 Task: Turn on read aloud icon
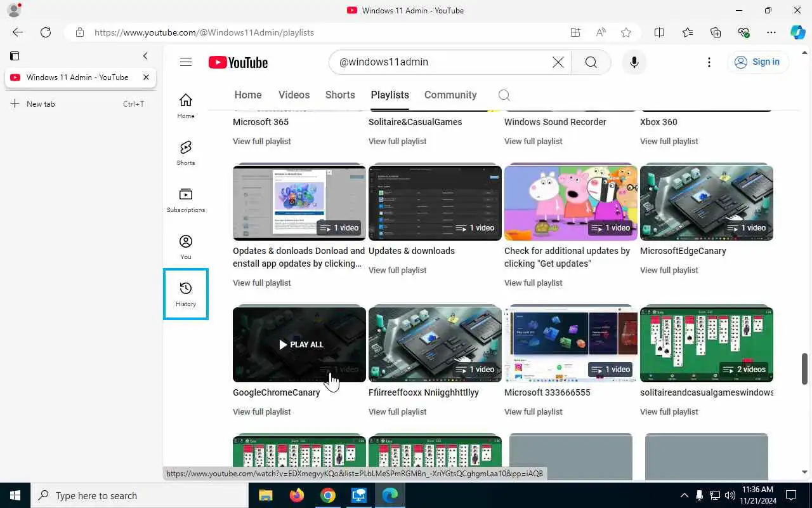click(x=601, y=32)
